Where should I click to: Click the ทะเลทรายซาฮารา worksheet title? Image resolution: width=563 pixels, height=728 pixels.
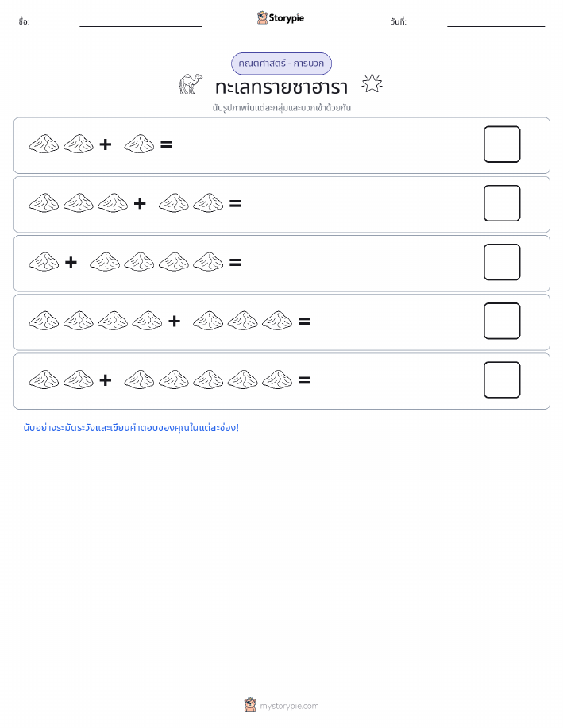click(x=281, y=87)
